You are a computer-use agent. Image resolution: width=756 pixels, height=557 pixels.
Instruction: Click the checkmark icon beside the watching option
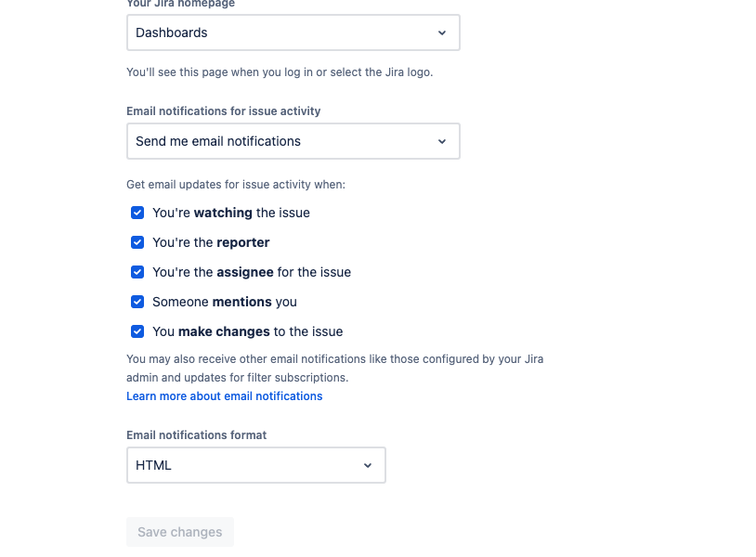137,213
